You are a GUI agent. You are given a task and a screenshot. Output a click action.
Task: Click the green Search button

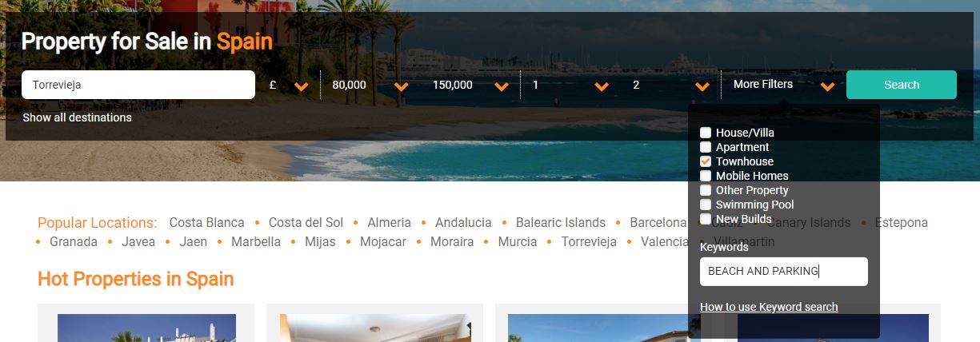click(x=902, y=85)
